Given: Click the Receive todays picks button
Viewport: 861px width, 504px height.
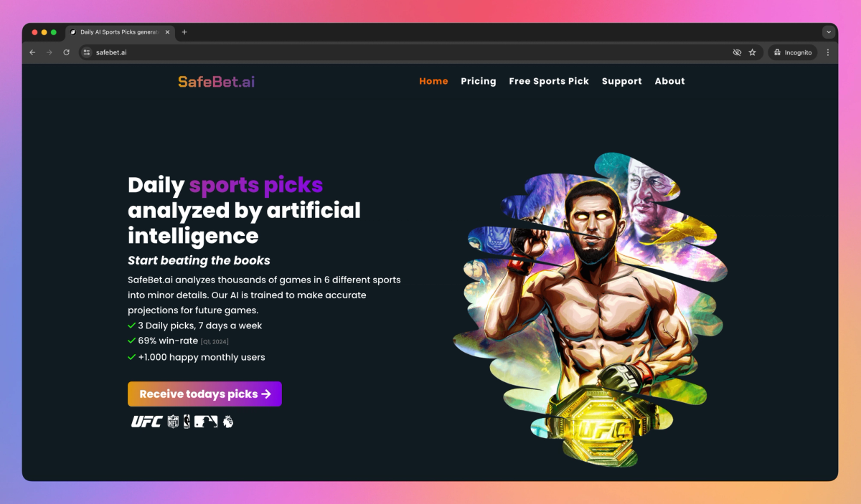Looking at the screenshot, I should tap(205, 394).
